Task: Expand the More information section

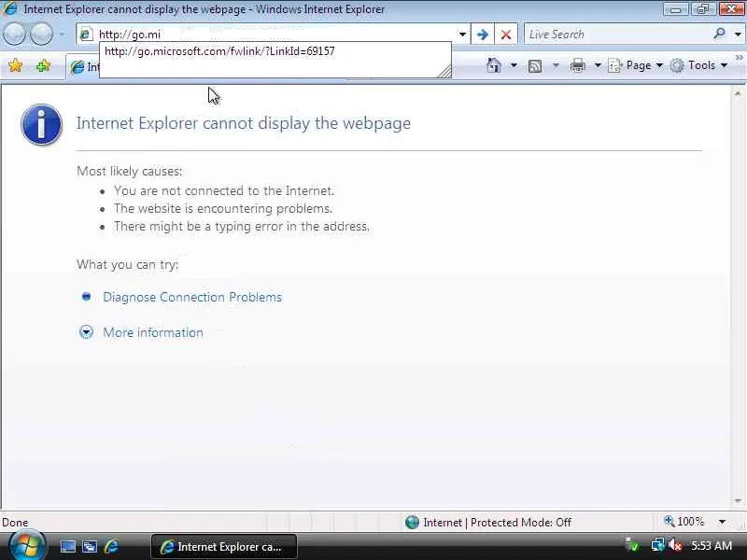Action: [86, 332]
